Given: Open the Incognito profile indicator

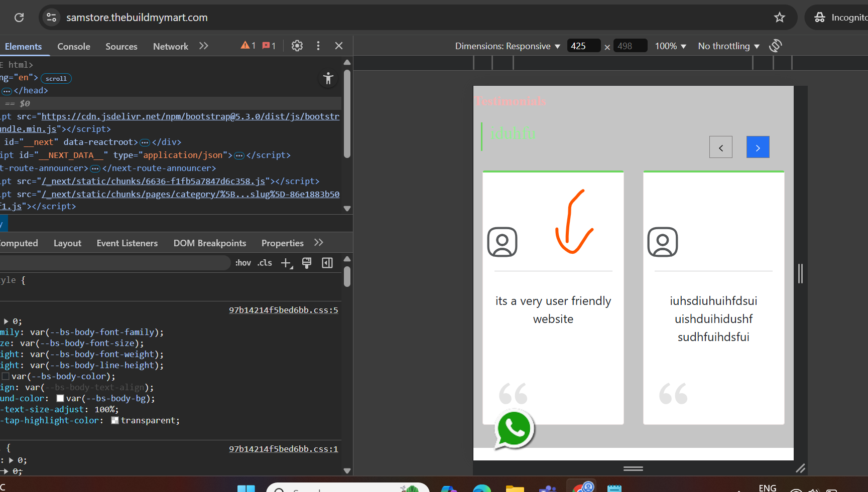Looking at the screenshot, I should point(838,18).
